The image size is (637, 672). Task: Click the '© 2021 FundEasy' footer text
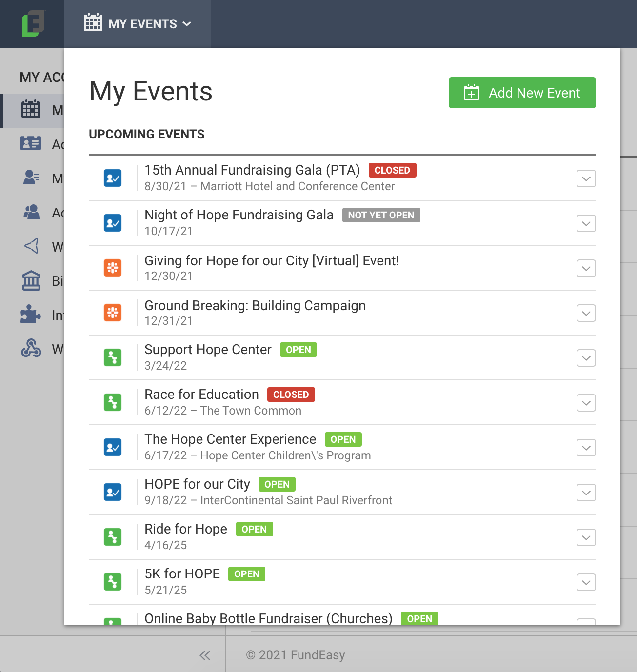pyautogui.click(x=296, y=655)
